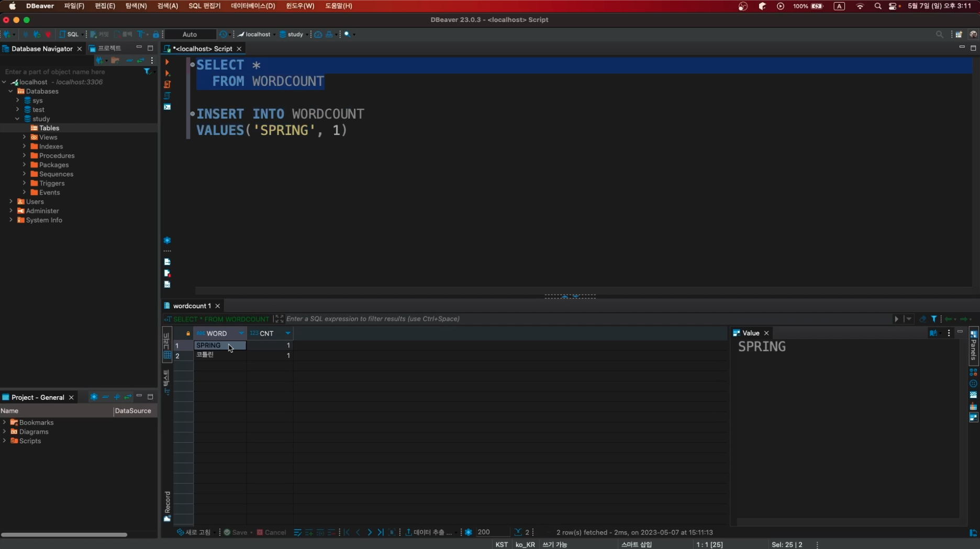The image size is (980, 549).
Task: Expand the Views folder
Action: 24,137
